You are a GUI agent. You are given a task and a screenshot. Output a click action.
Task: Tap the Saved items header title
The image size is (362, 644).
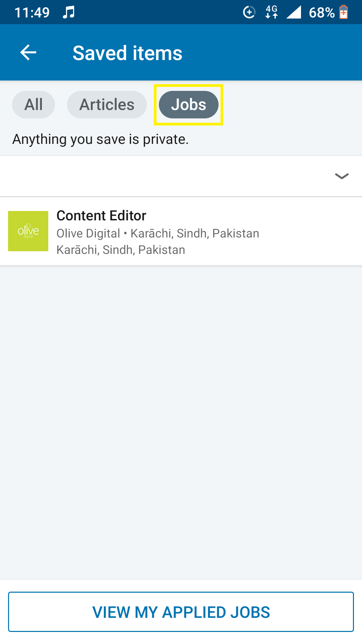coord(127,53)
